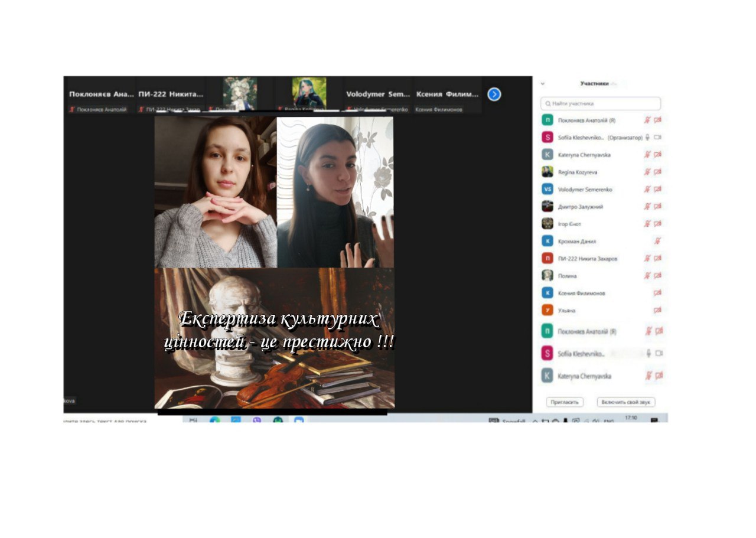Click Дмитро Залужний's camera-off icon
Viewport: 756px width, 538px height.
[x=658, y=206]
